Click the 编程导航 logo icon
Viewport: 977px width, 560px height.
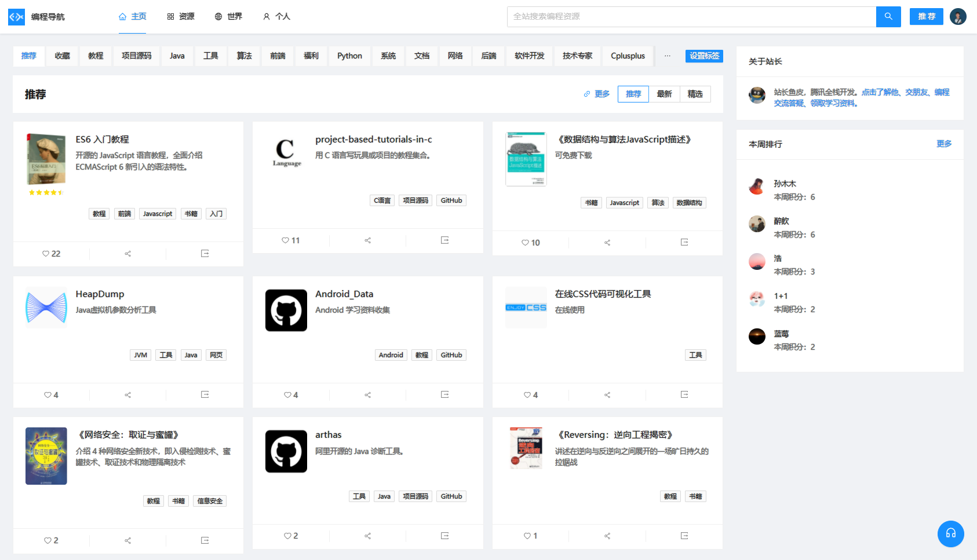16,17
